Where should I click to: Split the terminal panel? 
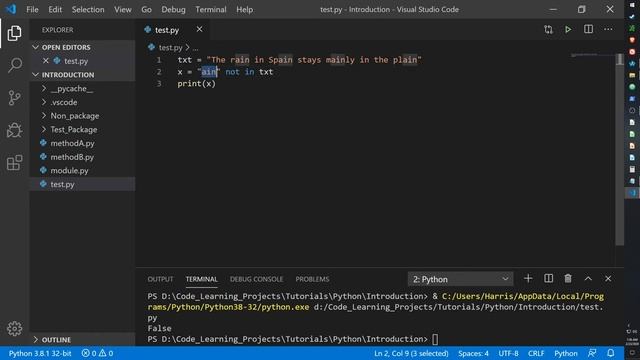pyautogui.click(x=548, y=279)
